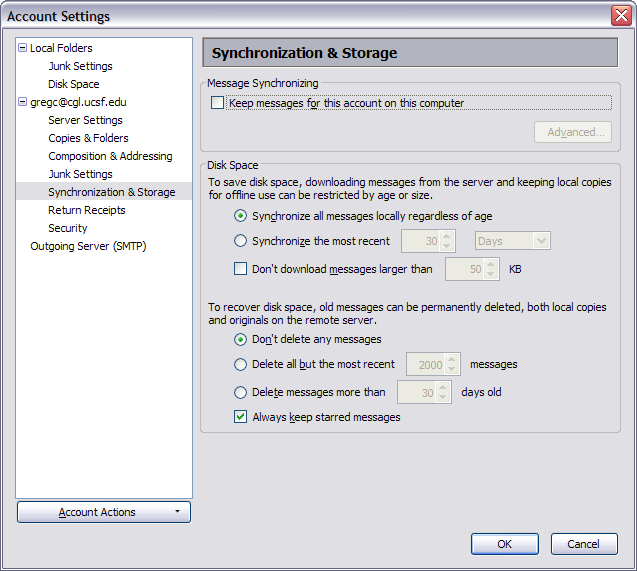The image size is (637, 571).
Task: Click the OK button
Action: pyautogui.click(x=504, y=544)
